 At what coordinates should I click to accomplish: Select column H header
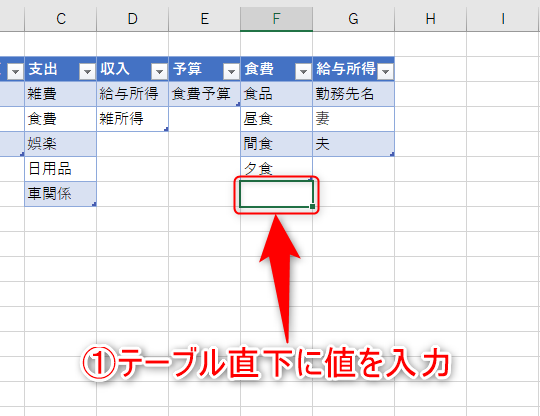coord(430,19)
